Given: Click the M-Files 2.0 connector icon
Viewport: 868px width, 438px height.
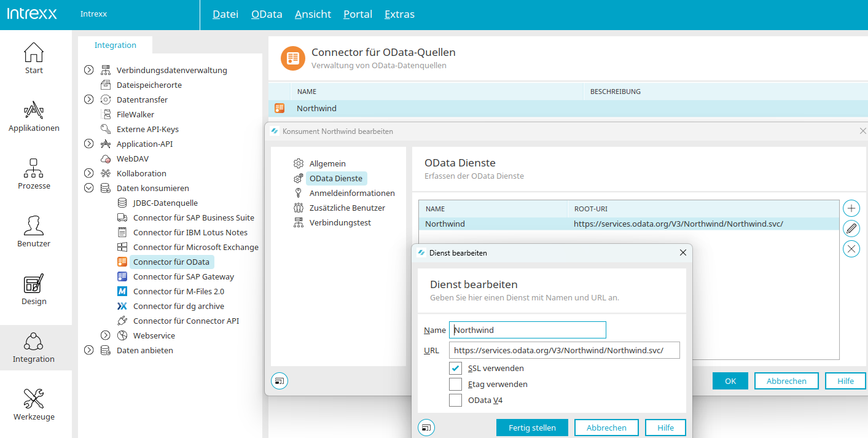Looking at the screenshot, I should [x=122, y=291].
